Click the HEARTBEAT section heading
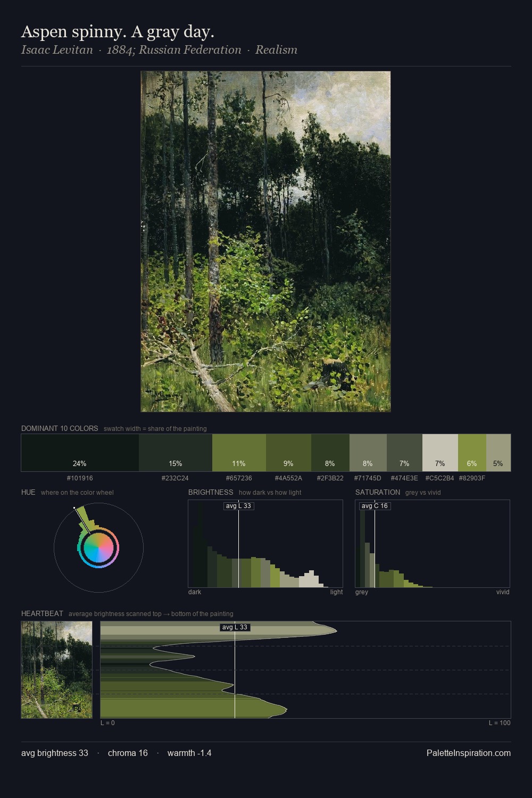This screenshot has height=798, width=532. (42, 613)
